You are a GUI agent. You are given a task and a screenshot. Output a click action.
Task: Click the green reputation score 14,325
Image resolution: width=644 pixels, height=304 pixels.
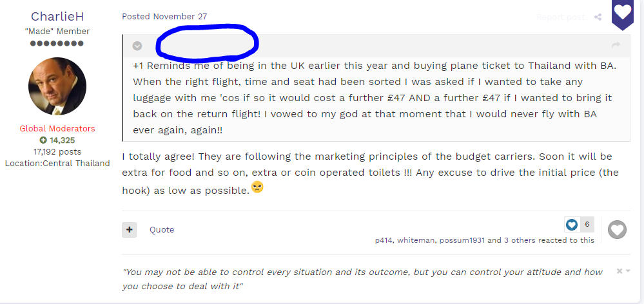[57, 140]
